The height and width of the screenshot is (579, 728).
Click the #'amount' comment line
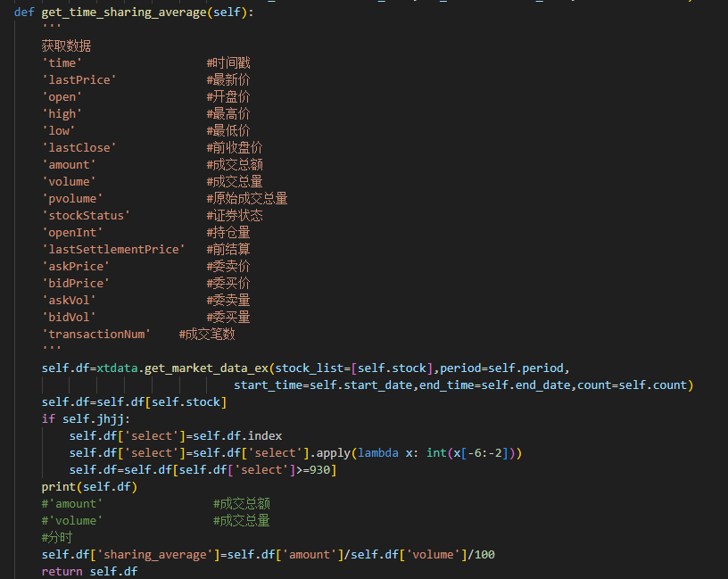pos(156,504)
